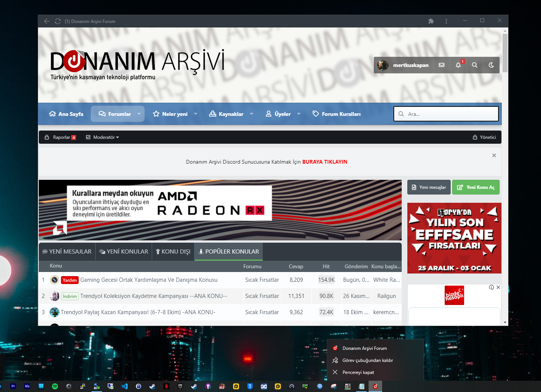
Task: Click the Donanım Arşivi taskbar icon
Action: [375, 386]
